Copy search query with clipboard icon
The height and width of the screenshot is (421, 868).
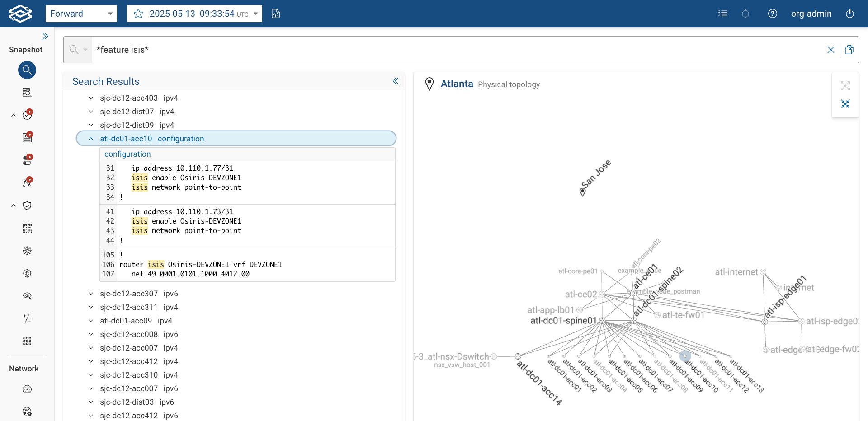849,50
